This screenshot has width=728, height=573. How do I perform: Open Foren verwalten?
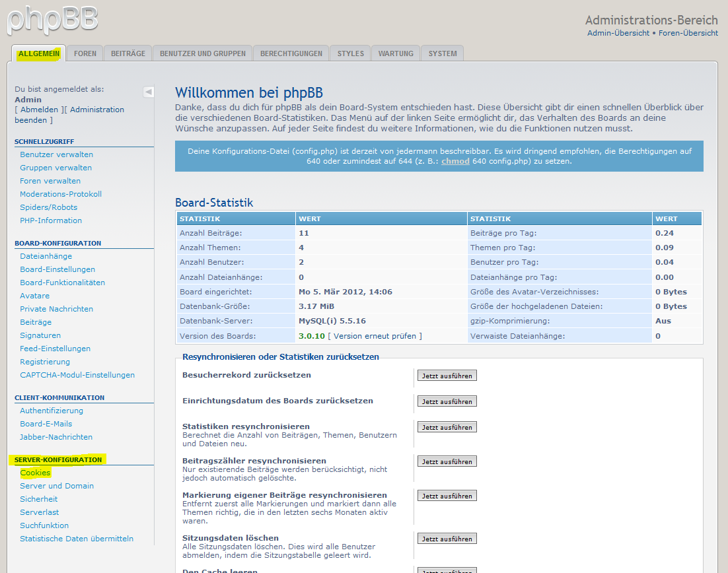[50, 181]
